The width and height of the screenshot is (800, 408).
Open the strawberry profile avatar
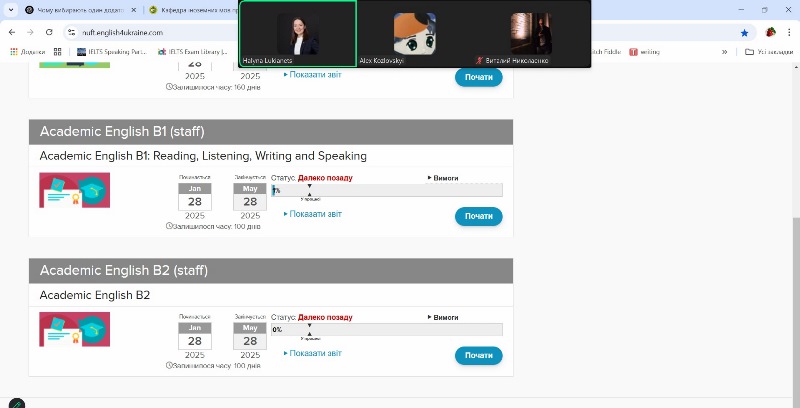(x=770, y=32)
